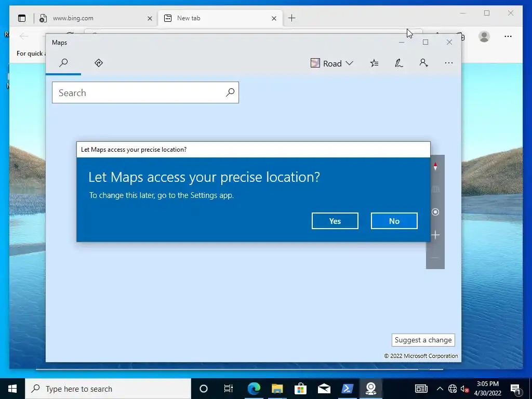532x399 pixels.
Task: Toggle the tilt grid map control
Action: click(x=435, y=189)
